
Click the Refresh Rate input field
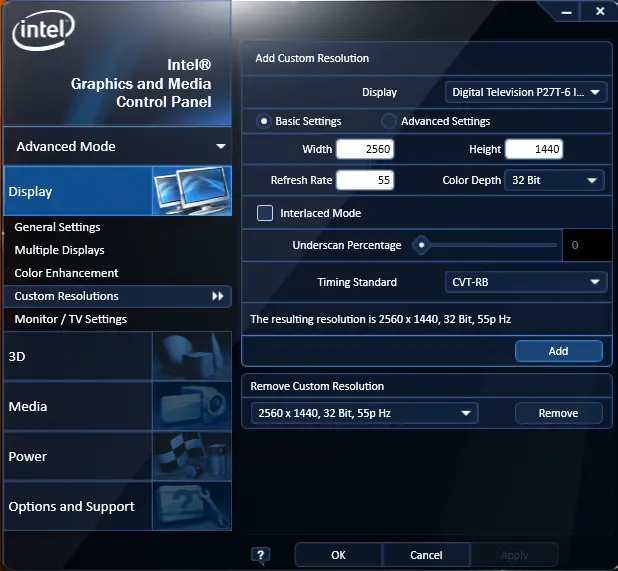(365, 180)
